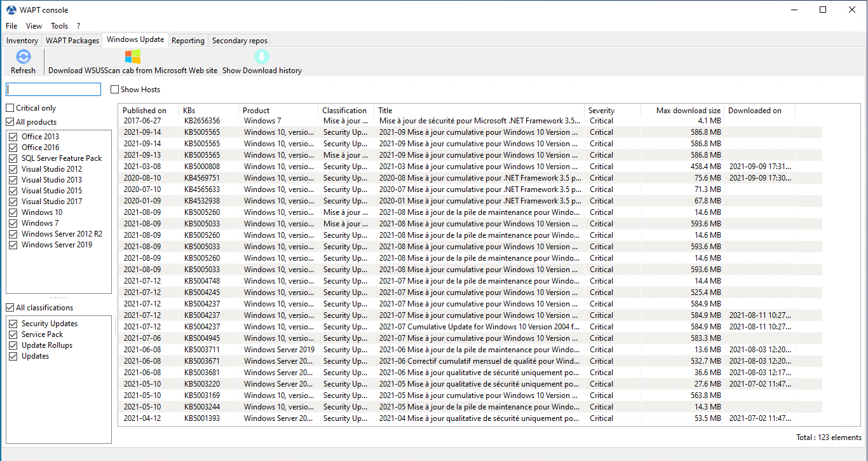This screenshot has height=461, width=868.
Task: Uncheck Windows Server 2019 product filter
Action: pyautogui.click(x=13, y=245)
